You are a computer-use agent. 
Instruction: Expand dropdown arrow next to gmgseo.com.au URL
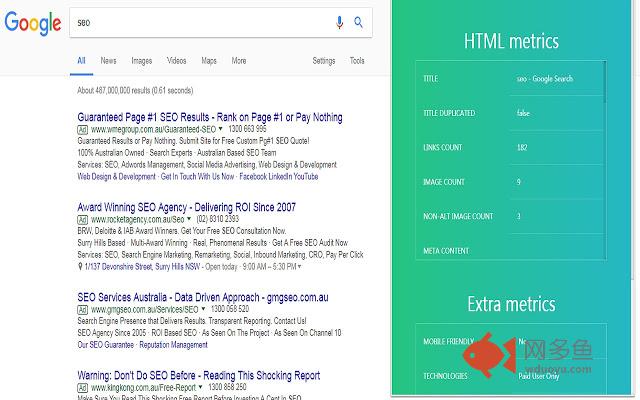[203, 309]
